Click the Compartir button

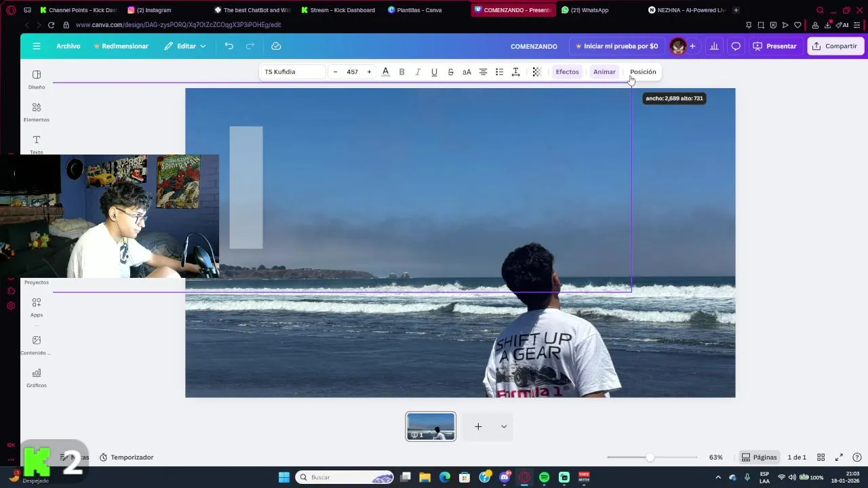[835, 46]
